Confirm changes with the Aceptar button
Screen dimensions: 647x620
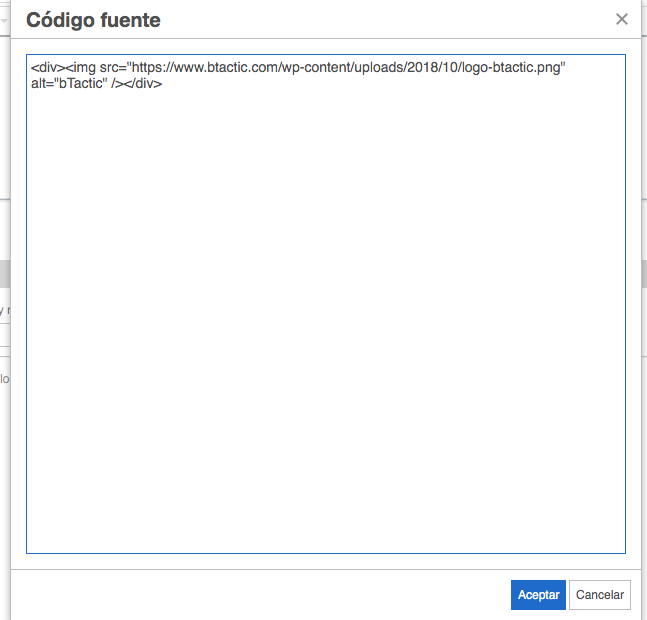[x=538, y=594]
